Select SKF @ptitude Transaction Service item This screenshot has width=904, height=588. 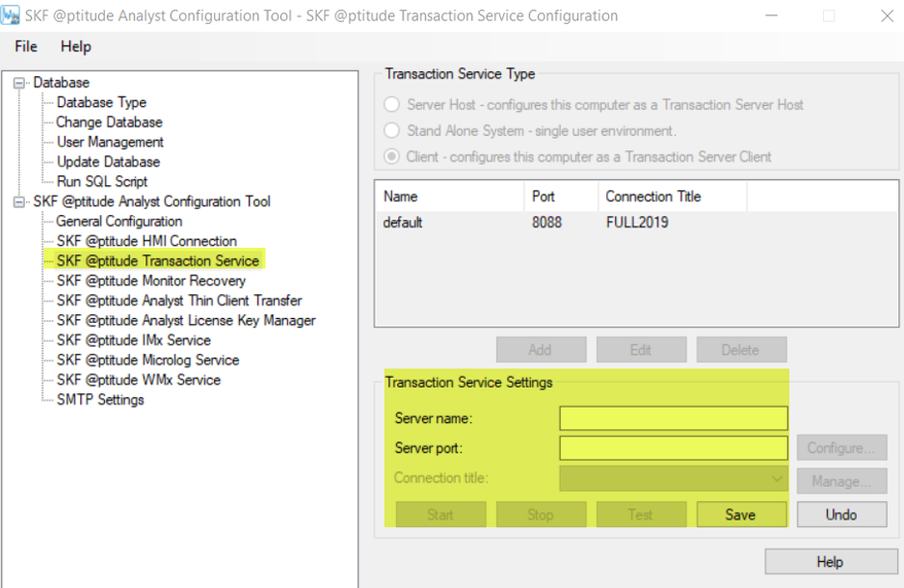[x=158, y=260]
